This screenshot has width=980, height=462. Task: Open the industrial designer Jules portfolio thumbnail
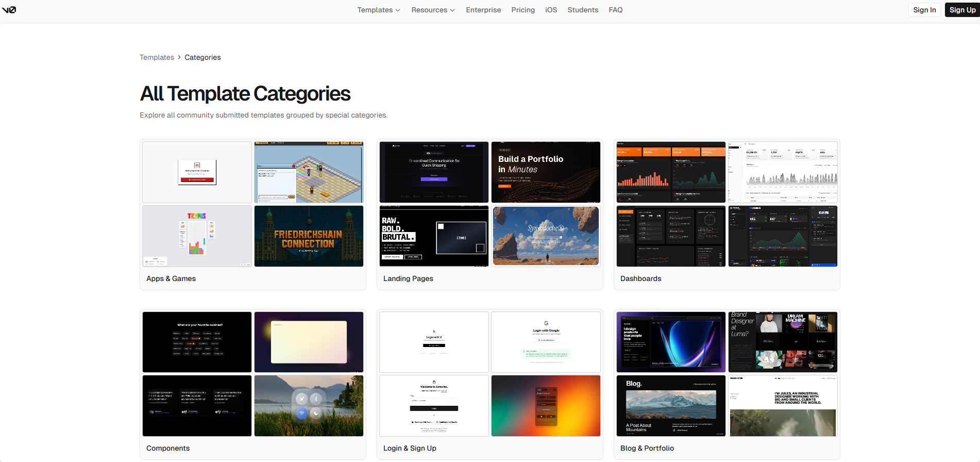[783, 406]
